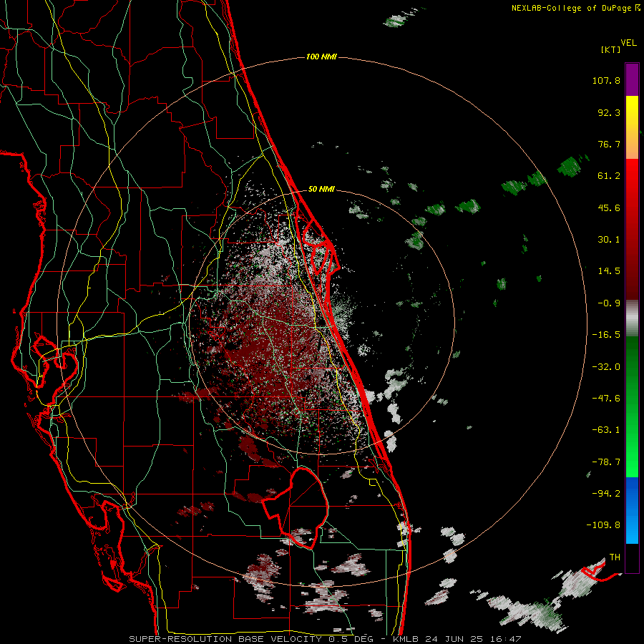The image size is (644, 644).
Task: Click the -94.2 velocity scale value
Action: [606, 494]
